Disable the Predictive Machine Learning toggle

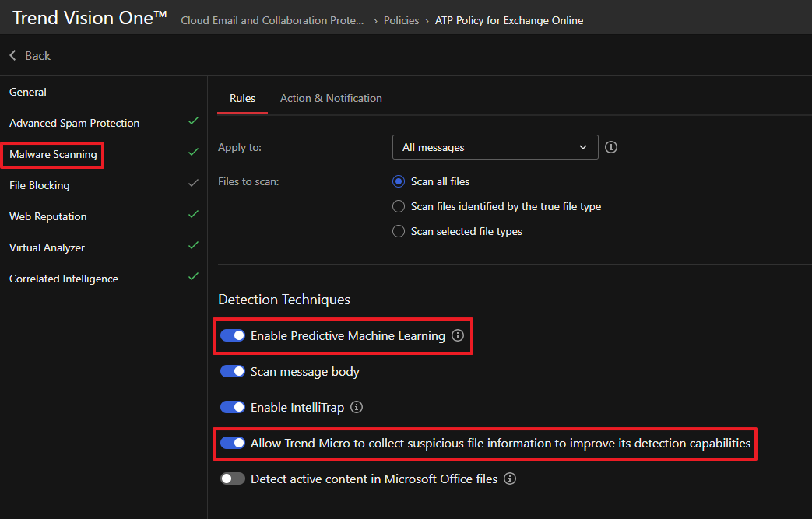pyautogui.click(x=233, y=336)
